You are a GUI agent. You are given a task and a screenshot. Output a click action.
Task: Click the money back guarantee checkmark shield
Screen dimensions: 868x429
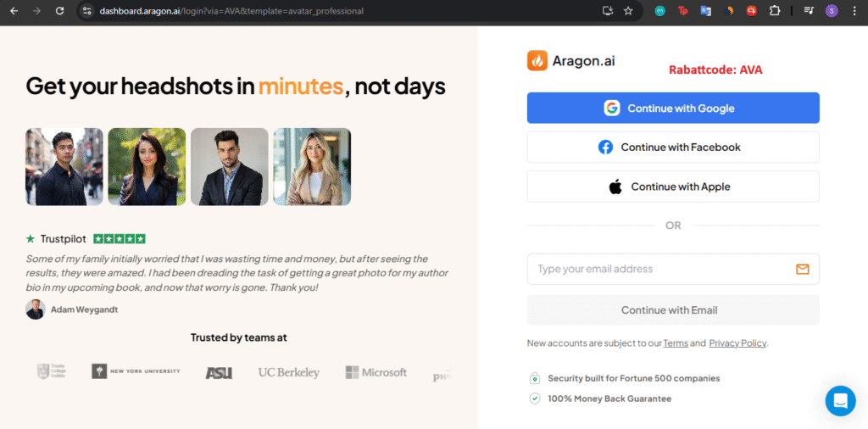pos(534,398)
